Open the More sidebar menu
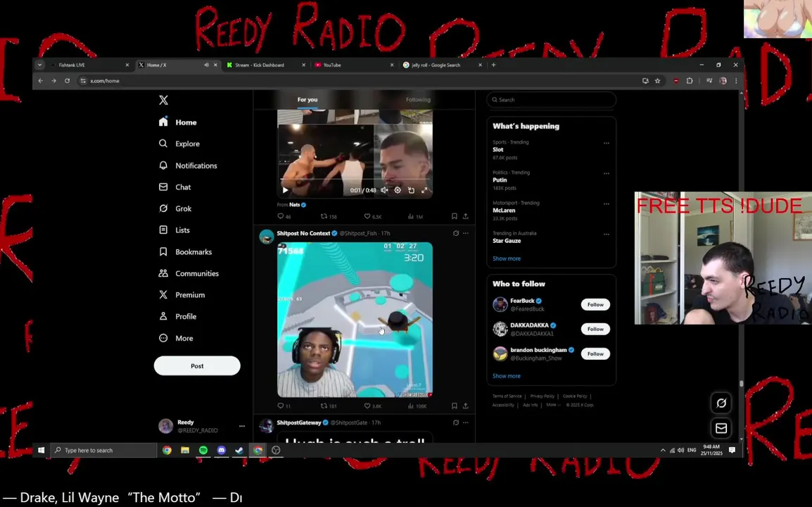This screenshot has width=812, height=507. tap(176, 338)
